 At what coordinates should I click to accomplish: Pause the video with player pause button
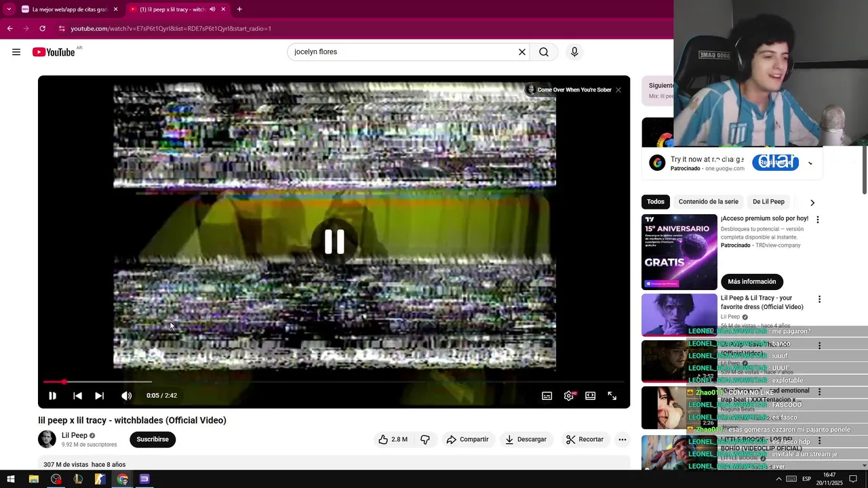point(52,396)
